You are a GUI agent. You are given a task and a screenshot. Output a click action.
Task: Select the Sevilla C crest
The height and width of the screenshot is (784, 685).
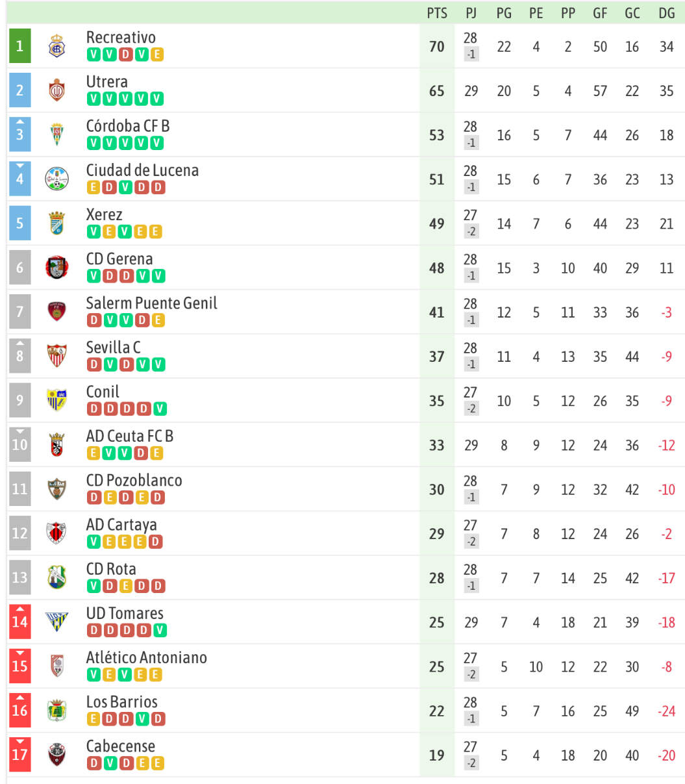[x=57, y=356]
